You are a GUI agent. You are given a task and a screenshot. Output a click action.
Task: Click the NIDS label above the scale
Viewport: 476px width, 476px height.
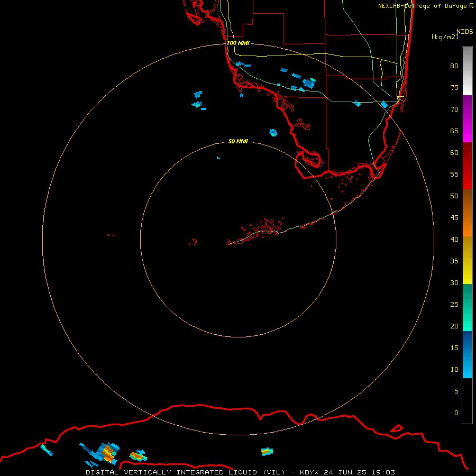[465, 32]
